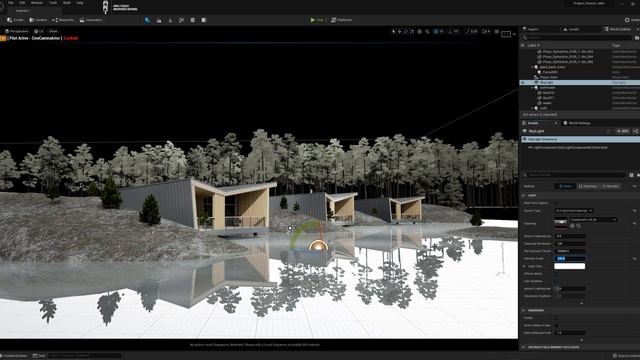This screenshot has width=640, height=360.
Task: Choose the Select objects viewport tool
Action: pyautogui.click(x=393, y=31)
